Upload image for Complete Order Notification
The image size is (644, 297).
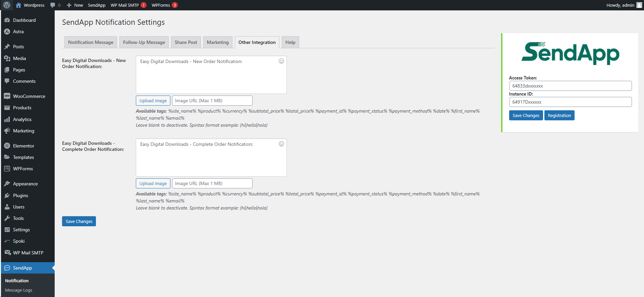coord(153,183)
